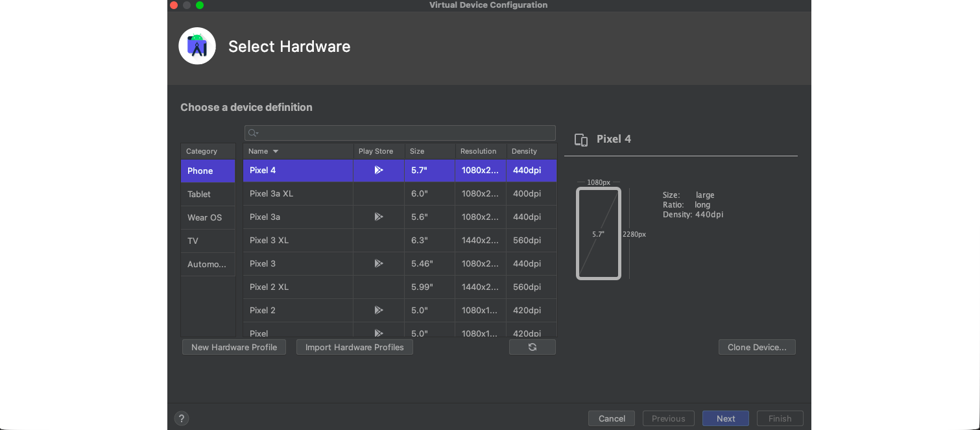Click the Android Studio logo icon
Image resolution: width=980 pixels, height=430 pixels.
197,46
